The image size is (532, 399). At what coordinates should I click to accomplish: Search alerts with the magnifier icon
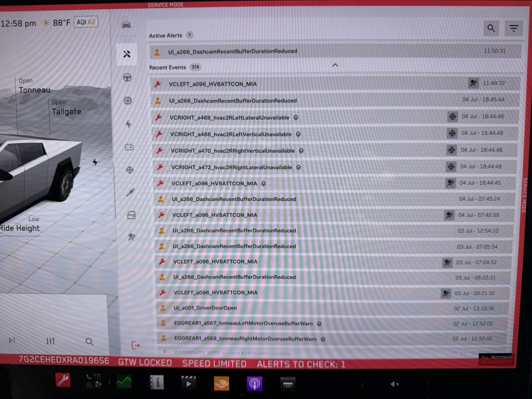491,28
